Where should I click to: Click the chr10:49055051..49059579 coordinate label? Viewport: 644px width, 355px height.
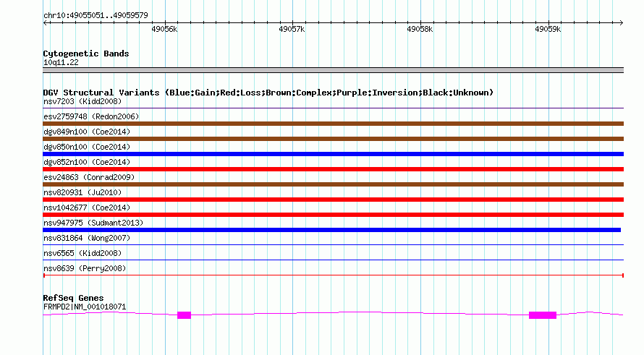(x=96, y=16)
